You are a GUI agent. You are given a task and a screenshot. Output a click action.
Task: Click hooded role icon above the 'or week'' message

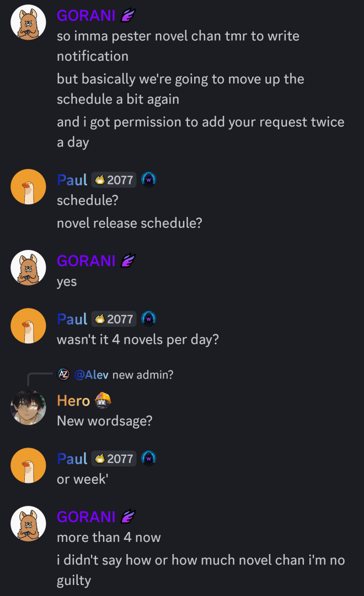click(148, 459)
